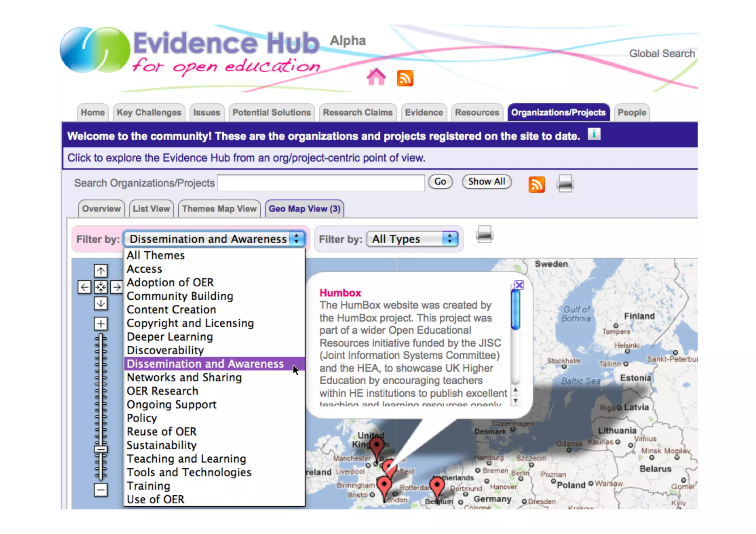This screenshot has width=756, height=534.
Task: Click the popup vertical scrollbar thumb
Action: coord(515,309)
